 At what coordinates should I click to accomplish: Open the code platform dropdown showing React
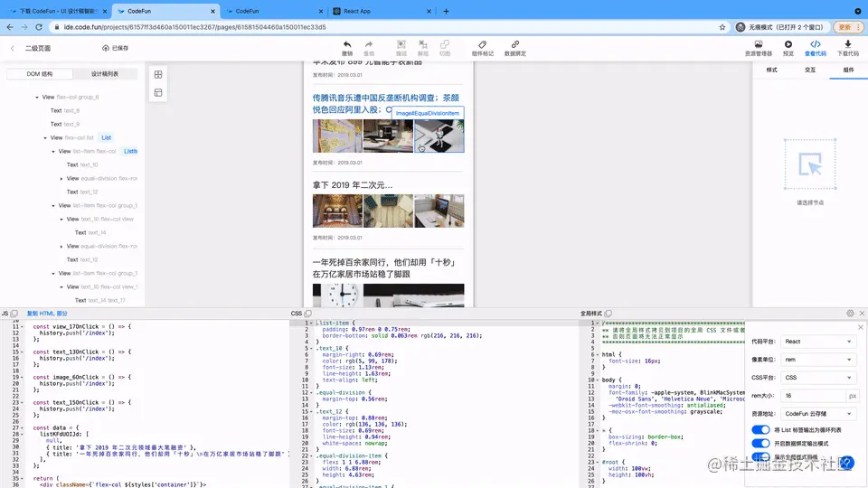[818, 342]
